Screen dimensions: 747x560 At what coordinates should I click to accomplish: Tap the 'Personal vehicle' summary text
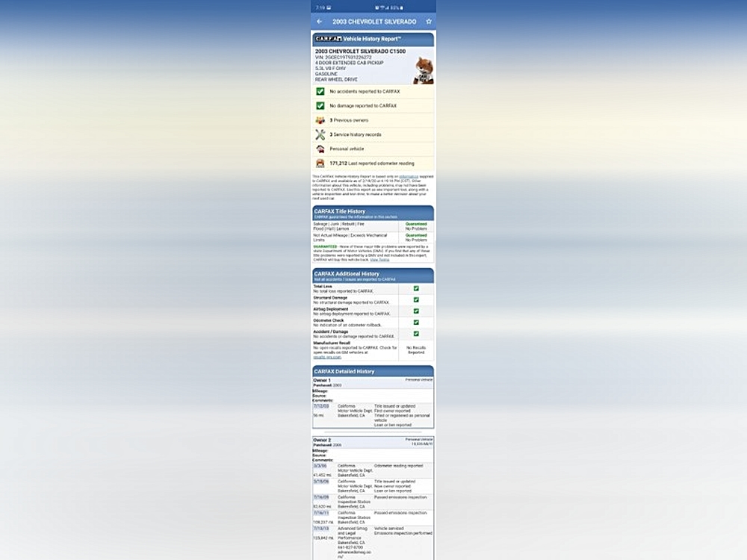(x=347, y=149)
